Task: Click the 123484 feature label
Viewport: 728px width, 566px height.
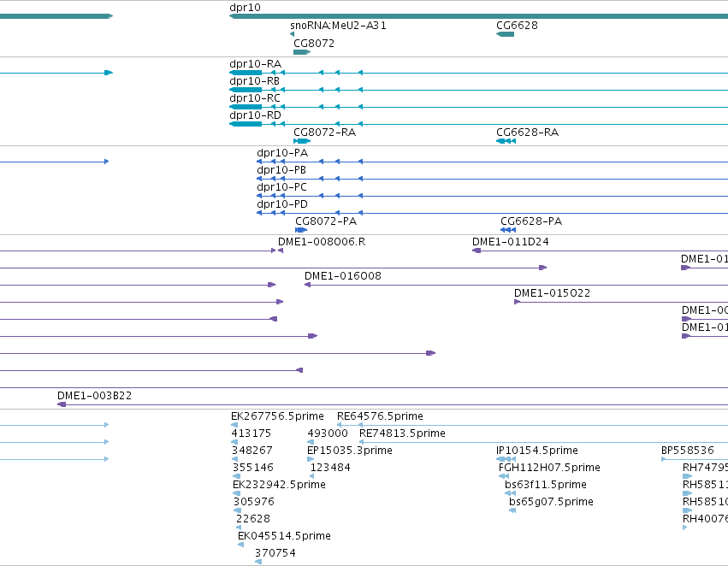Action: [330, 469]
